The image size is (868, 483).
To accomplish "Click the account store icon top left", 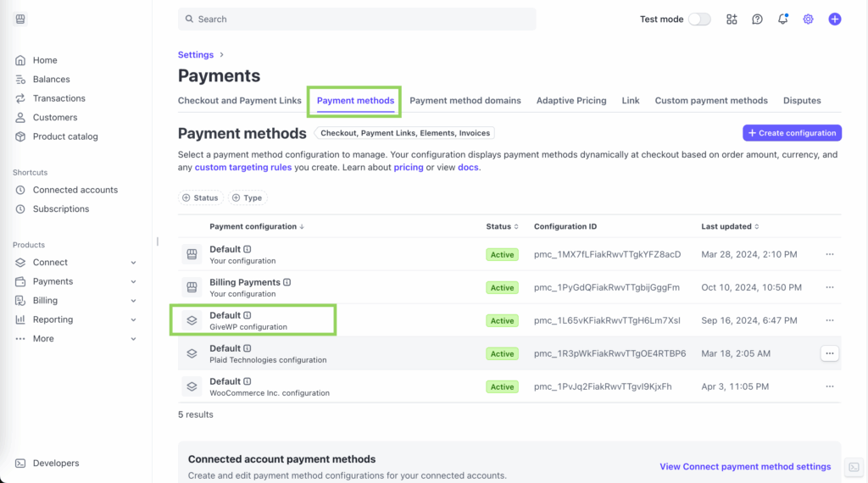I will pos(20,19).
